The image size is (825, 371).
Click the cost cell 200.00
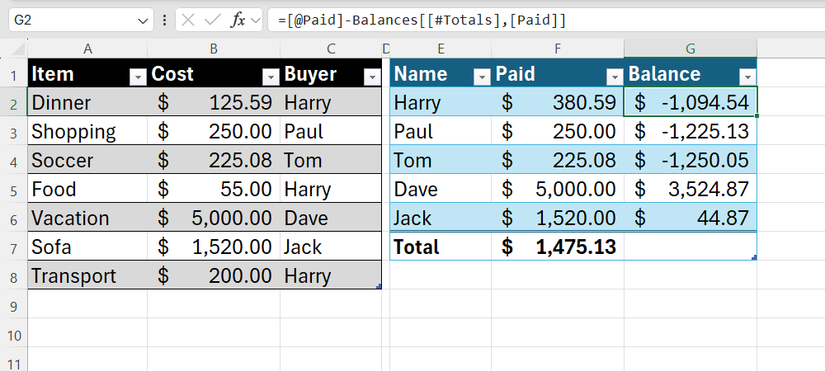214,276
